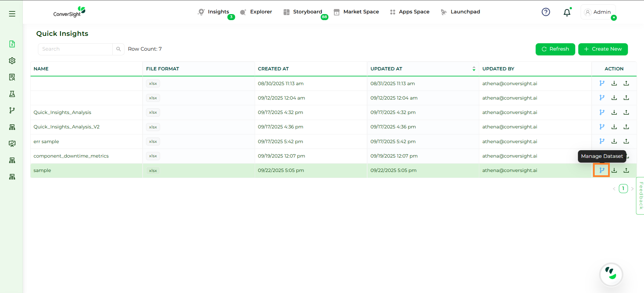The width and height of the screenshot is (644, 293).
Task: Click the settings gear in the left sidebar
Action: click(x=12, y=61)
